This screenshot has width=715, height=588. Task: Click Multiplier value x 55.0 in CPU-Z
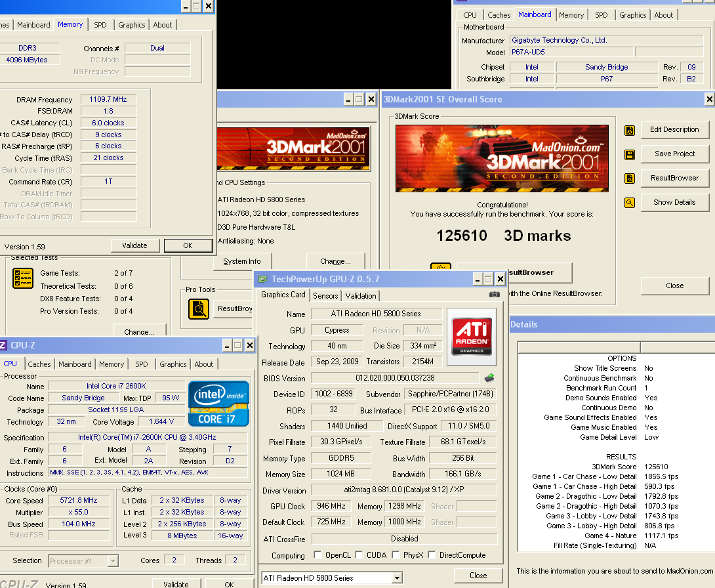tap(79, 513)
